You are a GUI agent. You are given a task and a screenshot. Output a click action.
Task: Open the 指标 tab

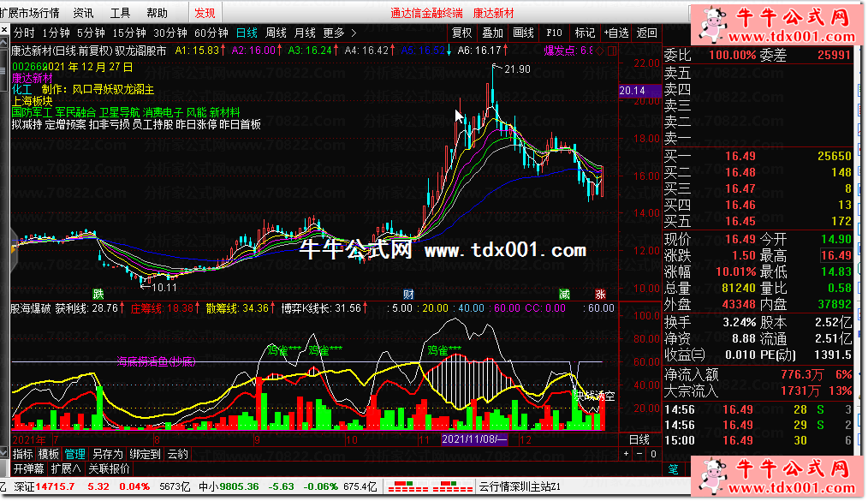click(23, 454)
